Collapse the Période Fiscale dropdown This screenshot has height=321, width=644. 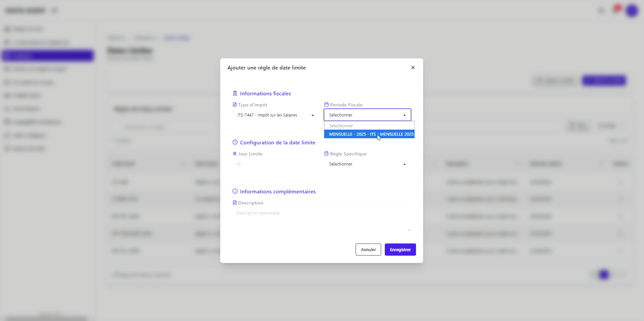[x=367, y=115]
